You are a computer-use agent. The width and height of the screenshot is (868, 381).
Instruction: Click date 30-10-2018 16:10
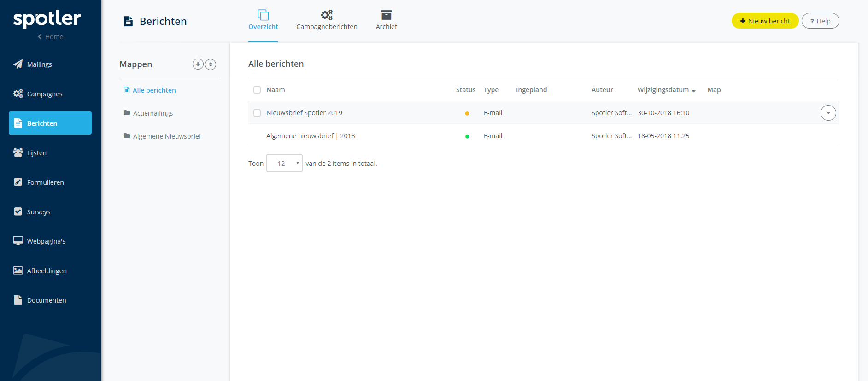point(663,113)
